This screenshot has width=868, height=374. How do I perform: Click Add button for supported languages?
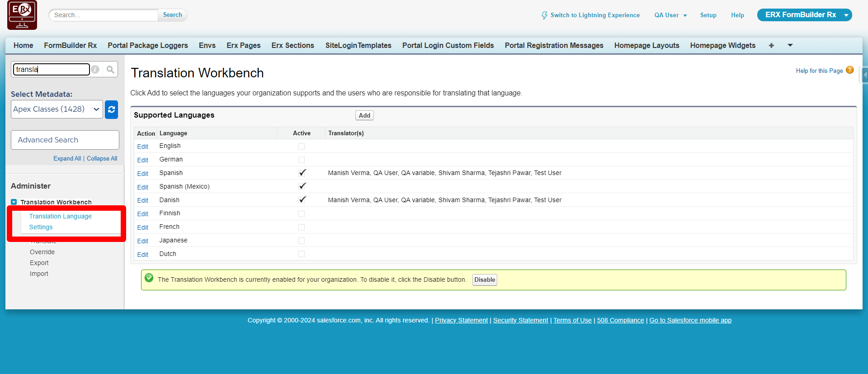click(x=364, y=116)
